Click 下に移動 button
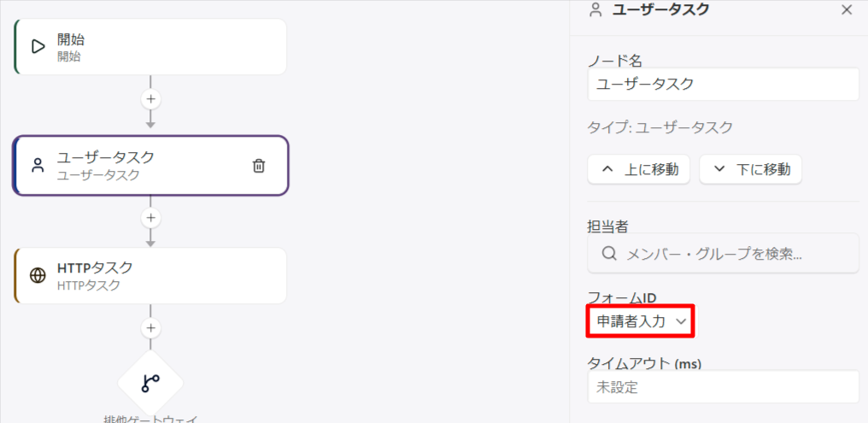The image size is (868, 423). pos(751,169)
